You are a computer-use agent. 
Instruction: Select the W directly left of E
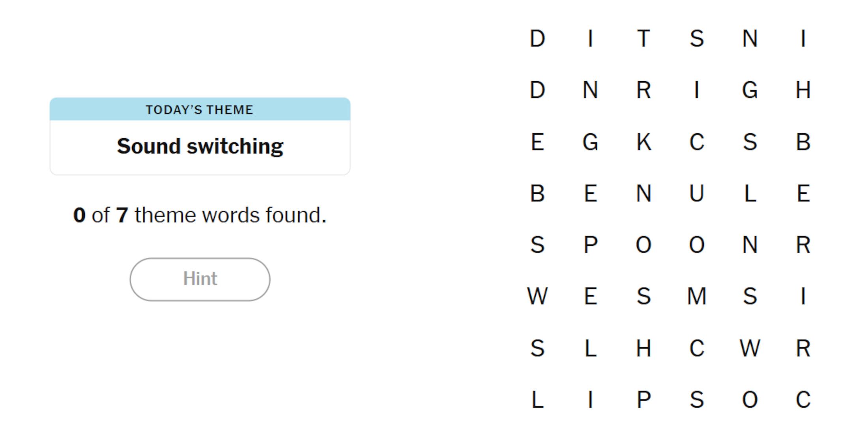537,296
